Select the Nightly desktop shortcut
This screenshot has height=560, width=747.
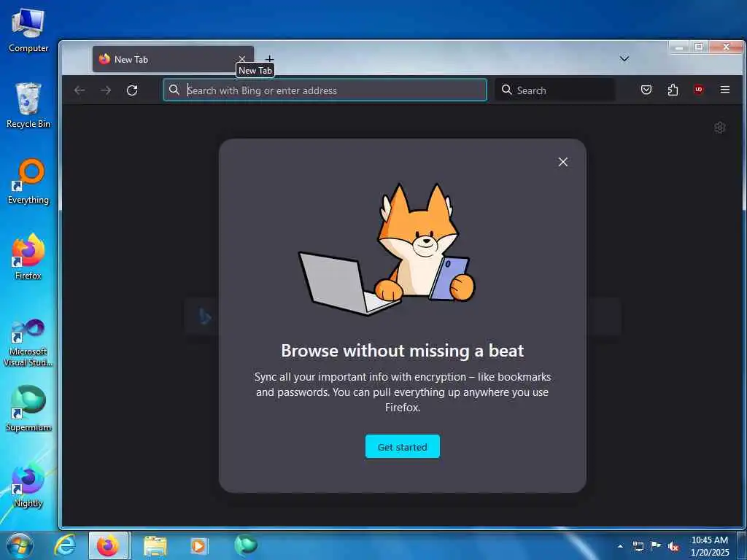tap(28, 485)
